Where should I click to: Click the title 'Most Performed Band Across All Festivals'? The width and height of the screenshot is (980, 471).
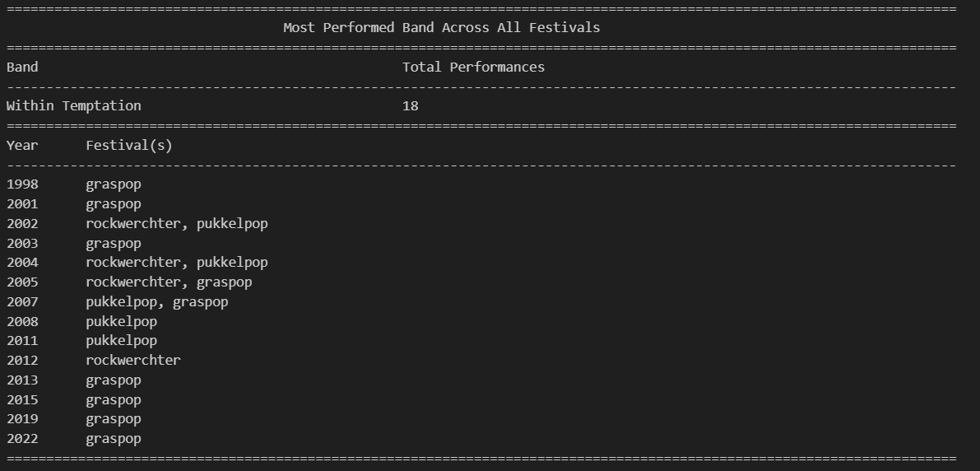(441, 27)
